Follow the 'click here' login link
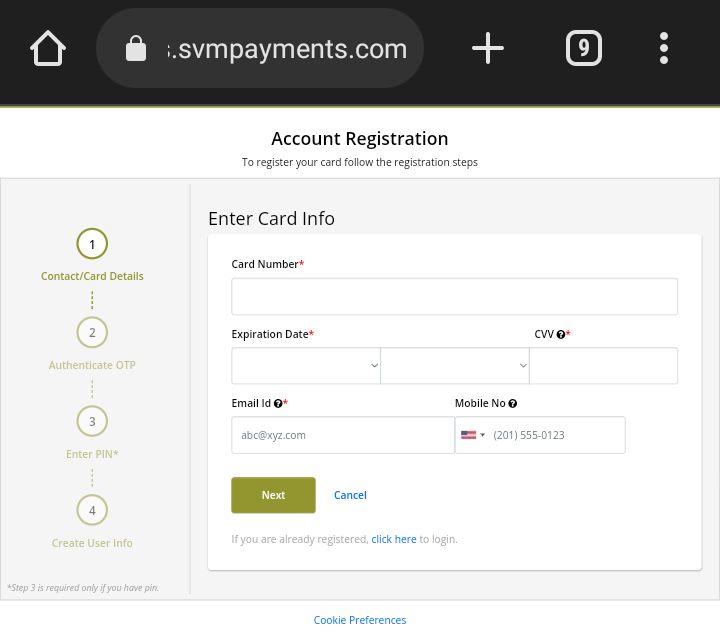This screenshot has width=720, height=644. (394, 539)
